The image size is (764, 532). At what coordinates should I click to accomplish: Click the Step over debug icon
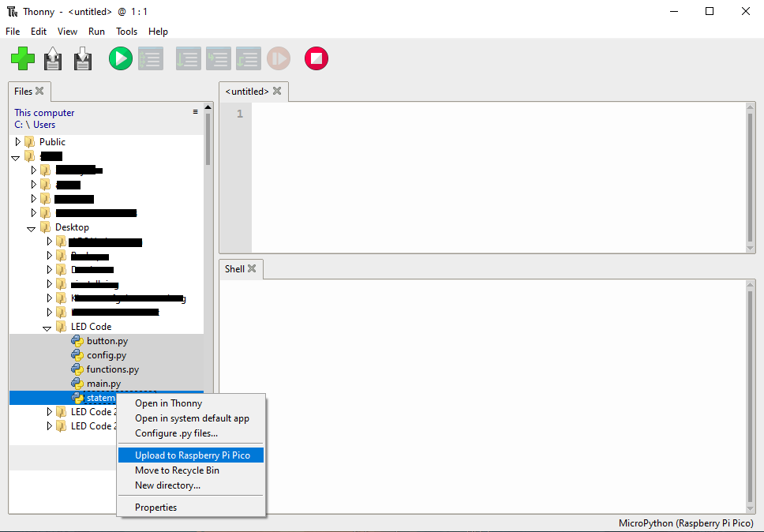188,58
